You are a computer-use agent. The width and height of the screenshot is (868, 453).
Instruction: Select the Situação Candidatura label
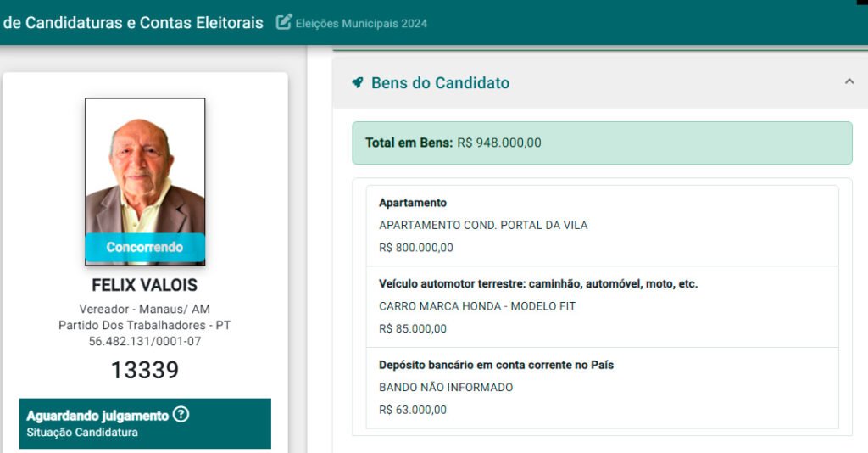[82, 432]
